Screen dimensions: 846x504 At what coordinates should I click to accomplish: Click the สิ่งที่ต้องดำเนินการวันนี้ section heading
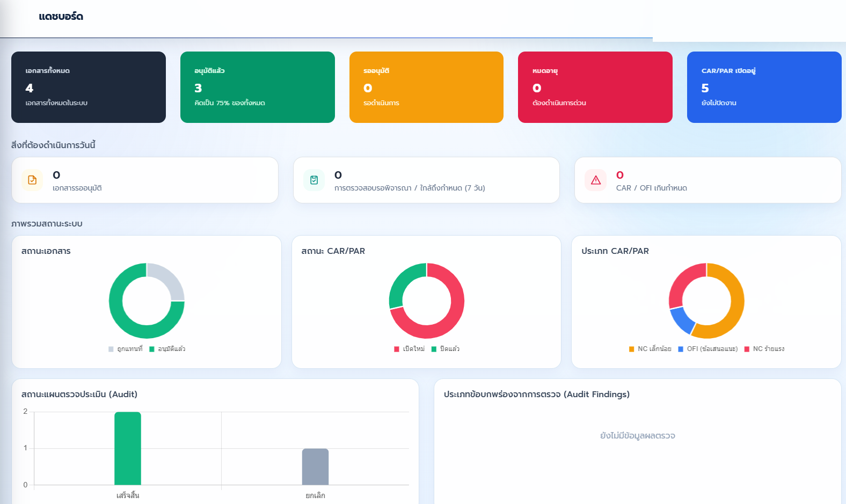pos(53,145)
